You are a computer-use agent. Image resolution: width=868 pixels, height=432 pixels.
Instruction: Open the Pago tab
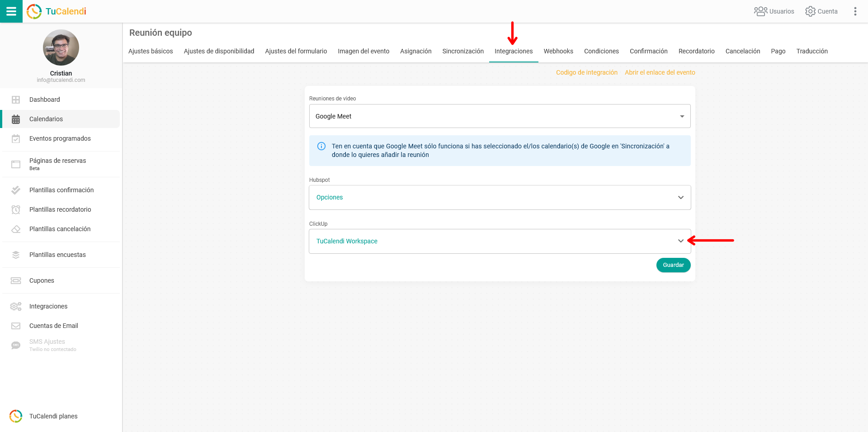click(x=778, y=51)
